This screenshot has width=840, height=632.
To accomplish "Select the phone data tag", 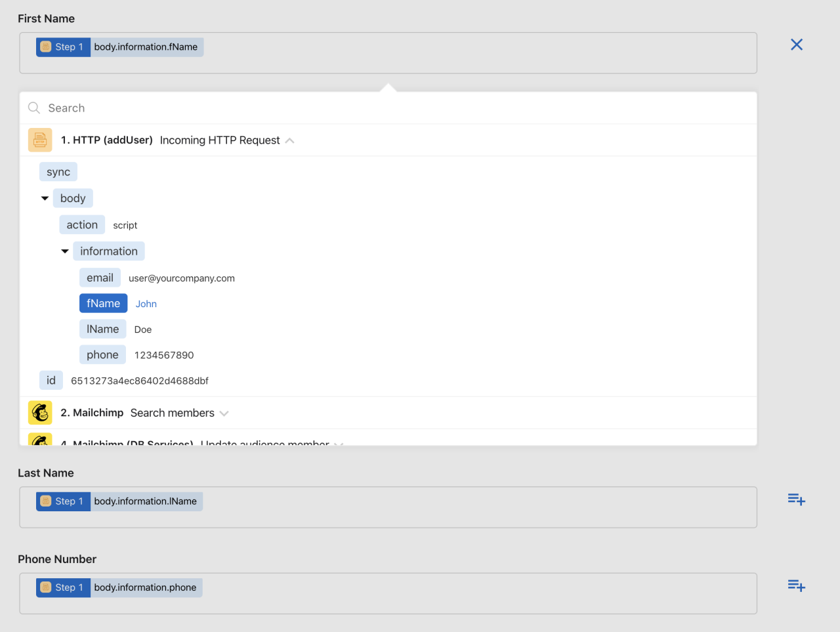I will [x=102, y=354].
